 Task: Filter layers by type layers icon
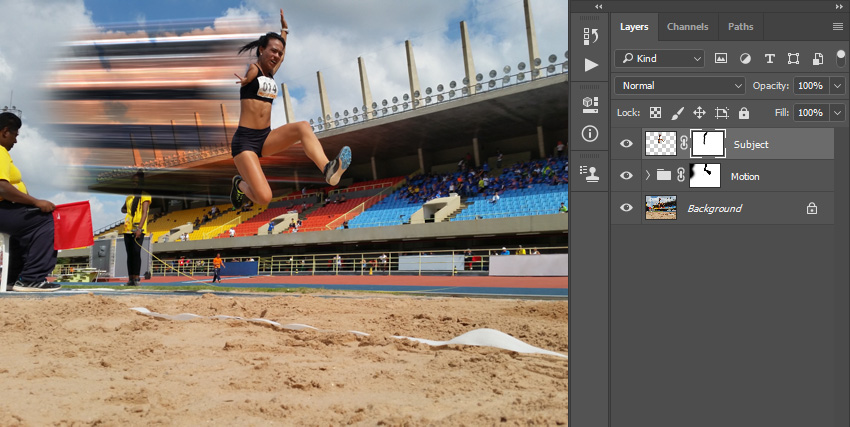pos(769,59)
